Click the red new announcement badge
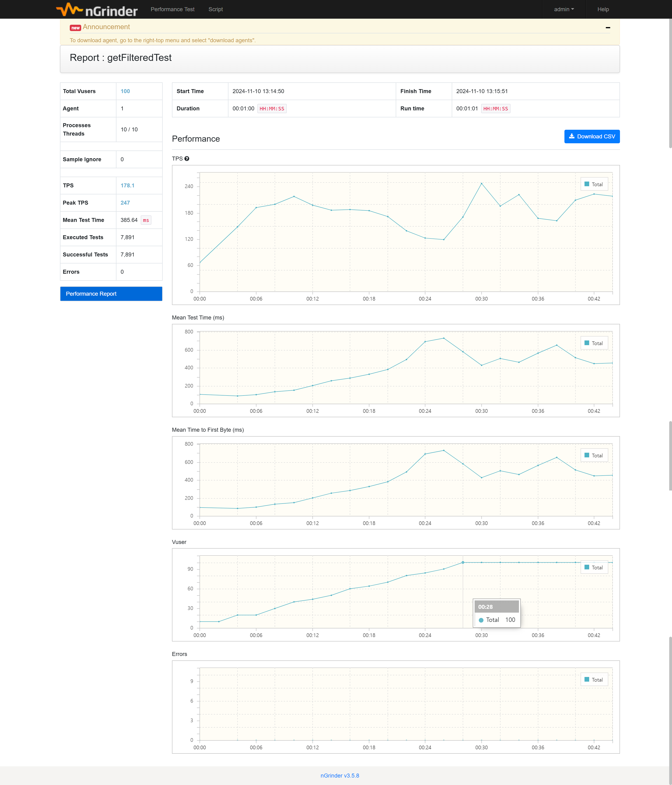Viewport: 672px width, 785px height. click(75, 28)
